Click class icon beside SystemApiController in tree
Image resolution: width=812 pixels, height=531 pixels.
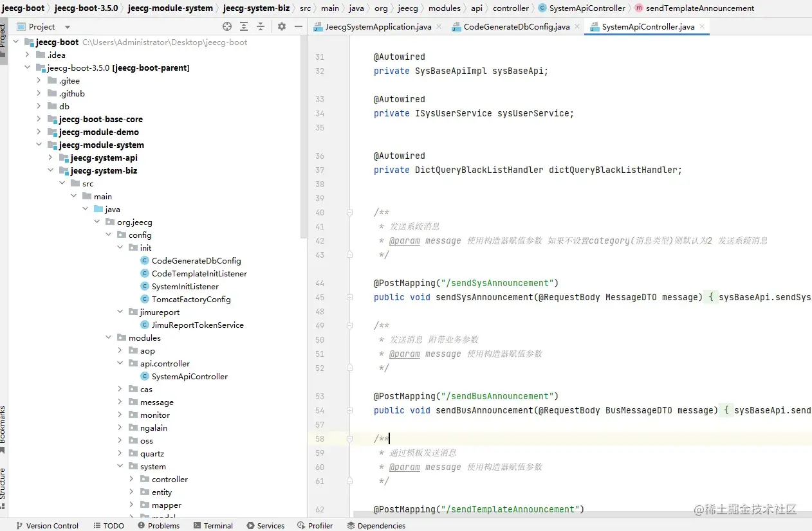(145, 376)
